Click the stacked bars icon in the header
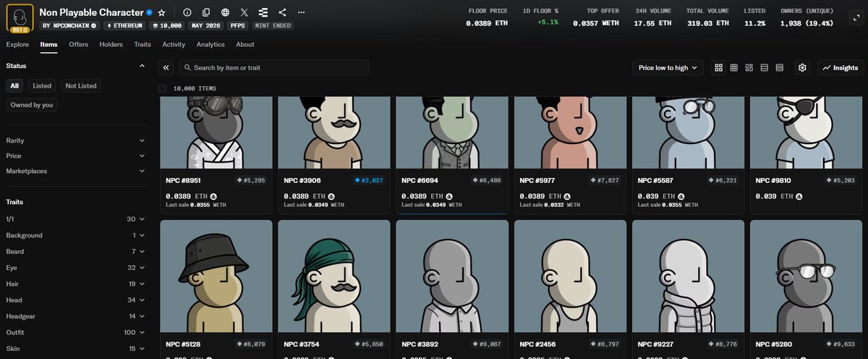The width and height of the screenshot is (868, 359). 263,12
